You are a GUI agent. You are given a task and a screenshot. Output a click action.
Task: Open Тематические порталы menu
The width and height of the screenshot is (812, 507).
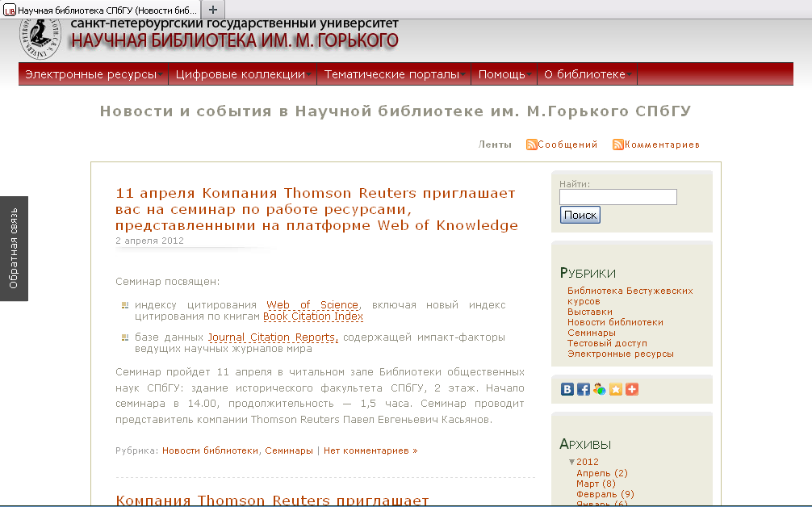(x=394, y=74)
